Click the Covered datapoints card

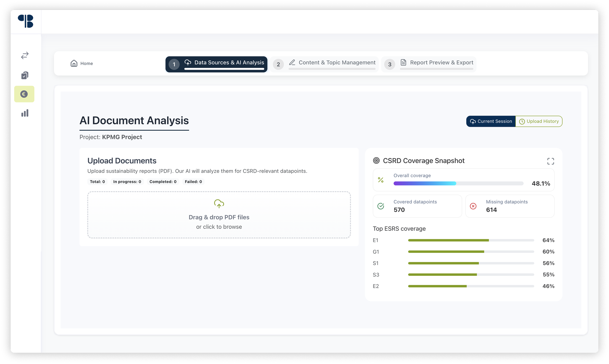(417, 206)
